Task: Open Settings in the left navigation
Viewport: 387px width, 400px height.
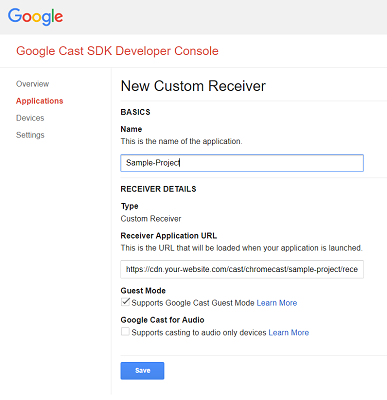Action: coord(30,135)
